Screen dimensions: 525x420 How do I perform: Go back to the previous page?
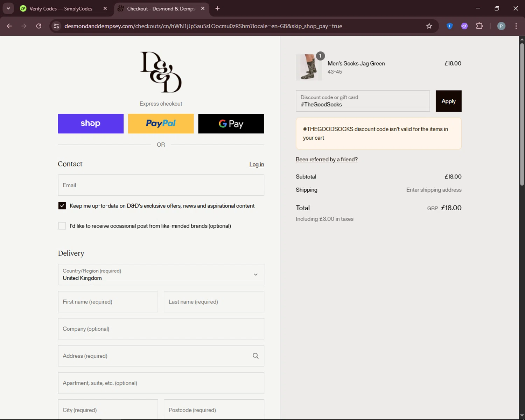pyautogui.click(x=9, y=26)
